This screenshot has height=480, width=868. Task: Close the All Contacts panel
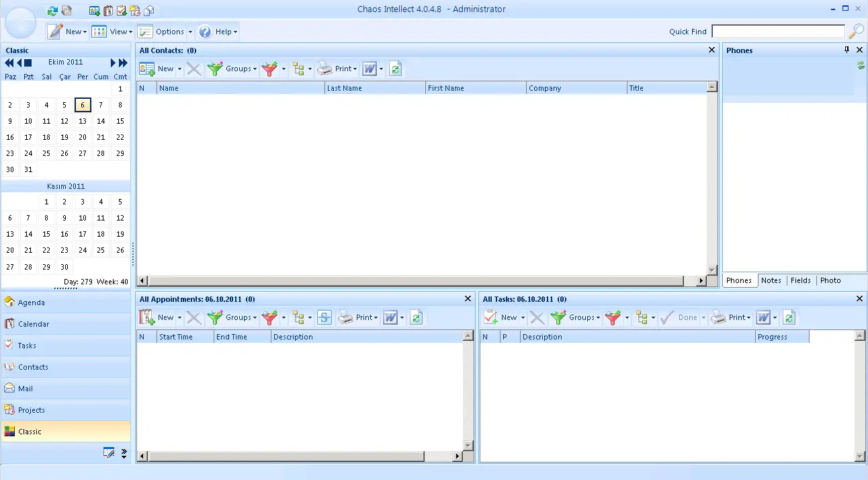click(712, 50)
